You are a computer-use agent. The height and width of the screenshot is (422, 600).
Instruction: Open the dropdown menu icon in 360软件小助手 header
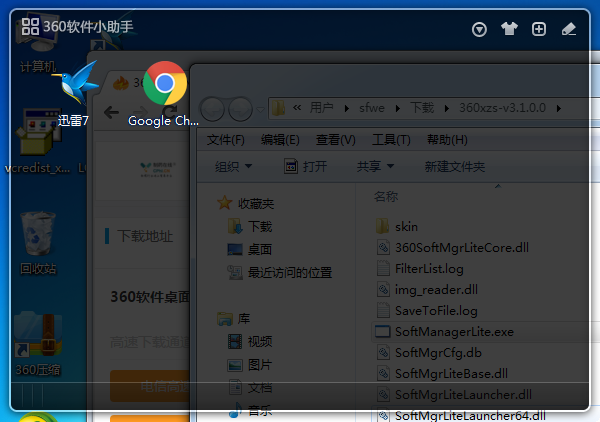(x=479, y=29)
